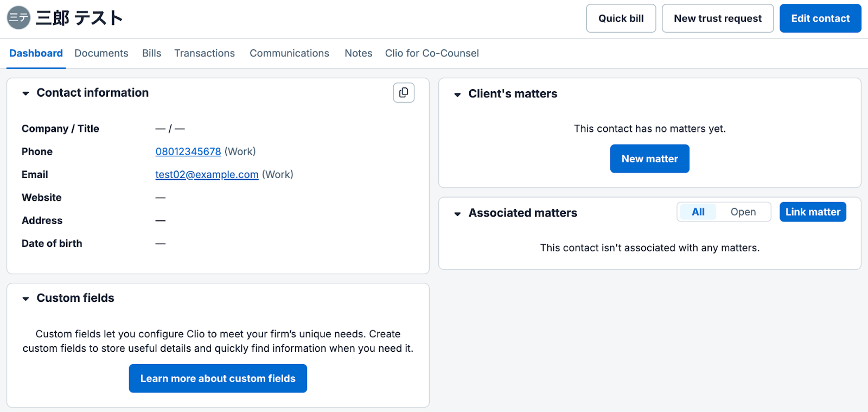868x412 pixels.
Task: Open the Communications tab
Action: [x=289, y=53]
